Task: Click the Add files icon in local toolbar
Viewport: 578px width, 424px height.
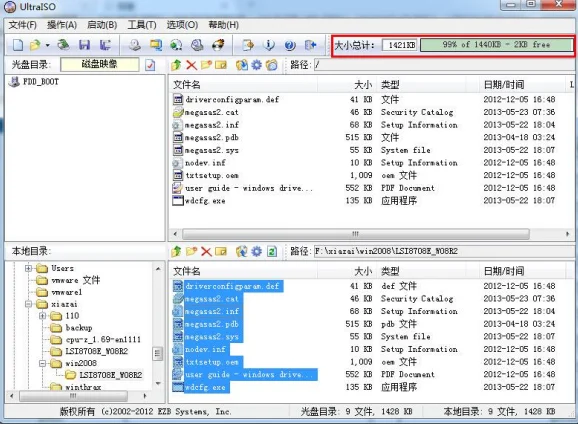Action: [x=242, y=251]
